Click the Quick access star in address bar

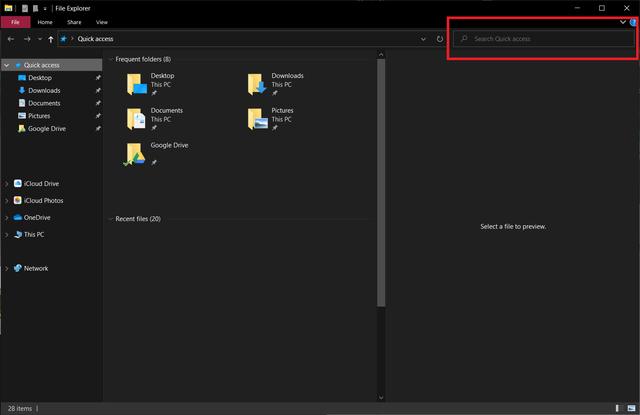[64, 39]
